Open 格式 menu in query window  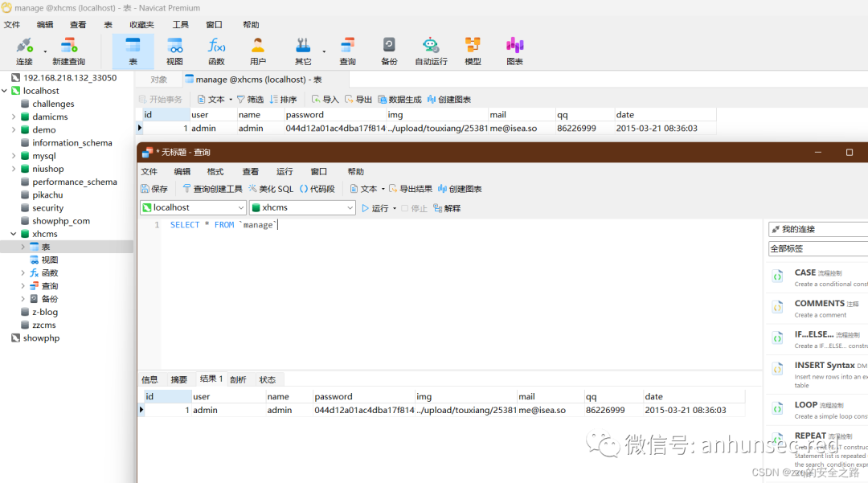(x=215, y=172)
